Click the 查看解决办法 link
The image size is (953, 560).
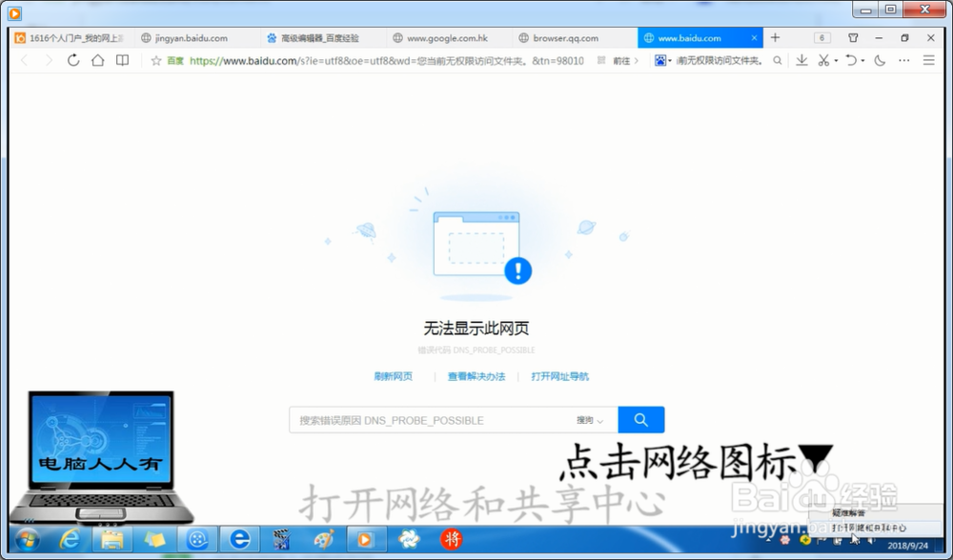click(476, 376)
